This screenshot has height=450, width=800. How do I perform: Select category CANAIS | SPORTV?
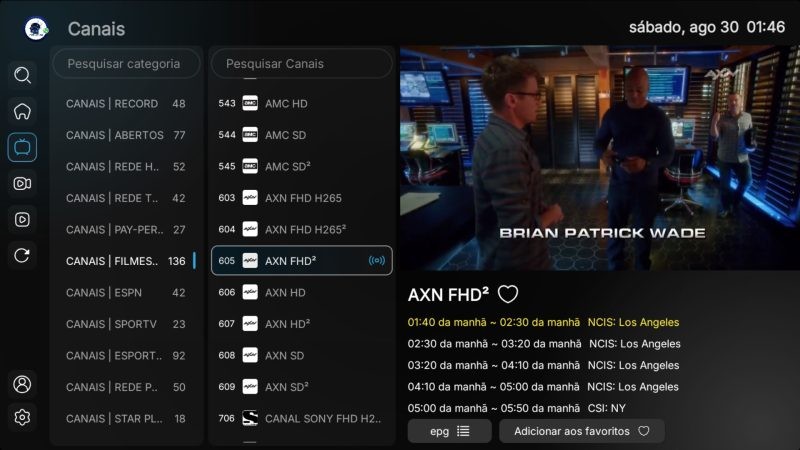click(x=126, y=324)
